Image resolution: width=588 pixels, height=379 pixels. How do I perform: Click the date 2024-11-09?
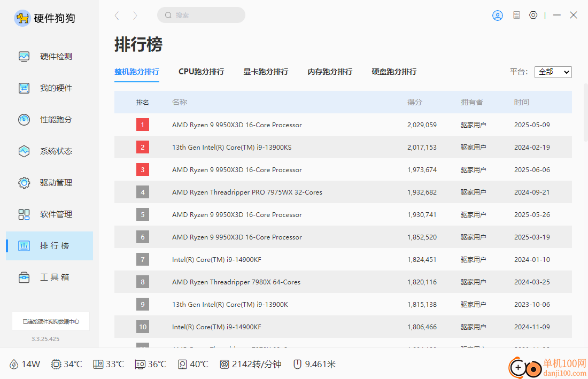click(x=532, y=327)
